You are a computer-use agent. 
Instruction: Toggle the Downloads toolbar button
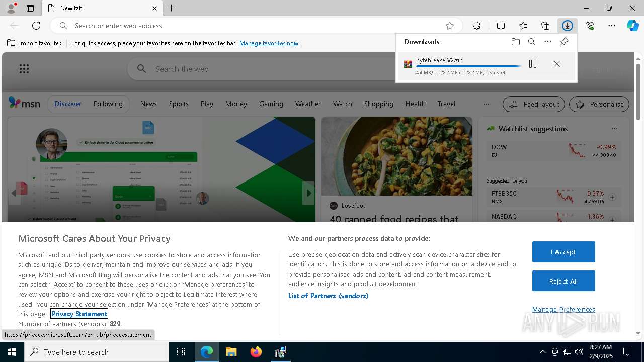[568, 26]
